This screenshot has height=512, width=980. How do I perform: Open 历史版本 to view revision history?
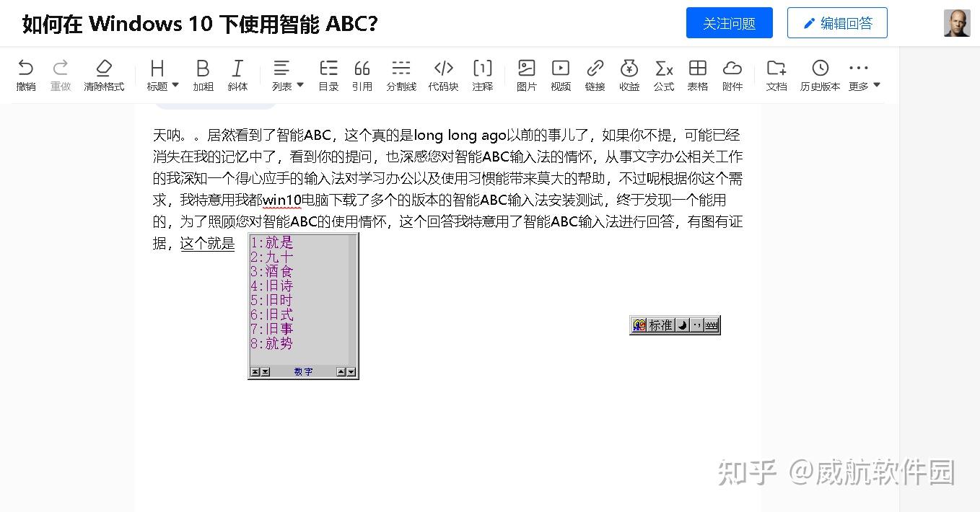(x=819, y=75)
